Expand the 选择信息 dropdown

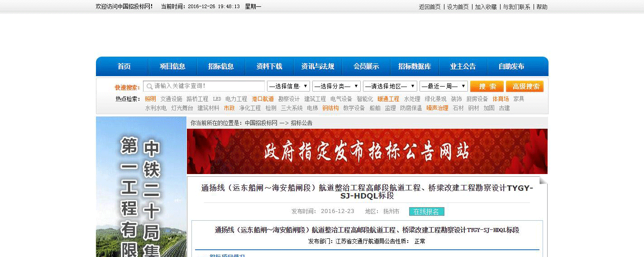tap(288, 86)
